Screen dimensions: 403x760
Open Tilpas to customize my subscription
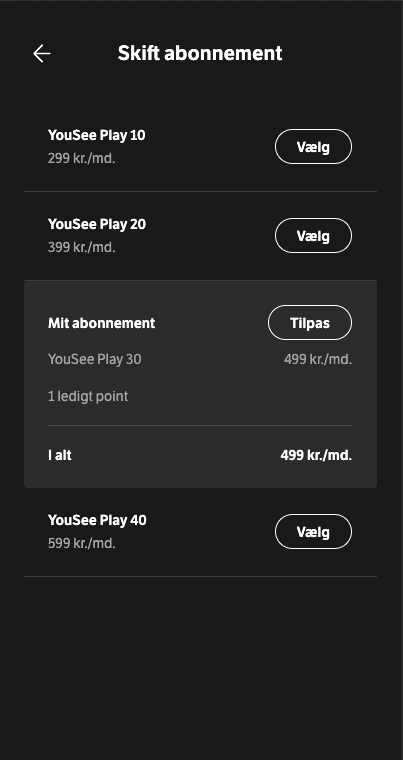(x=310, y=322)
